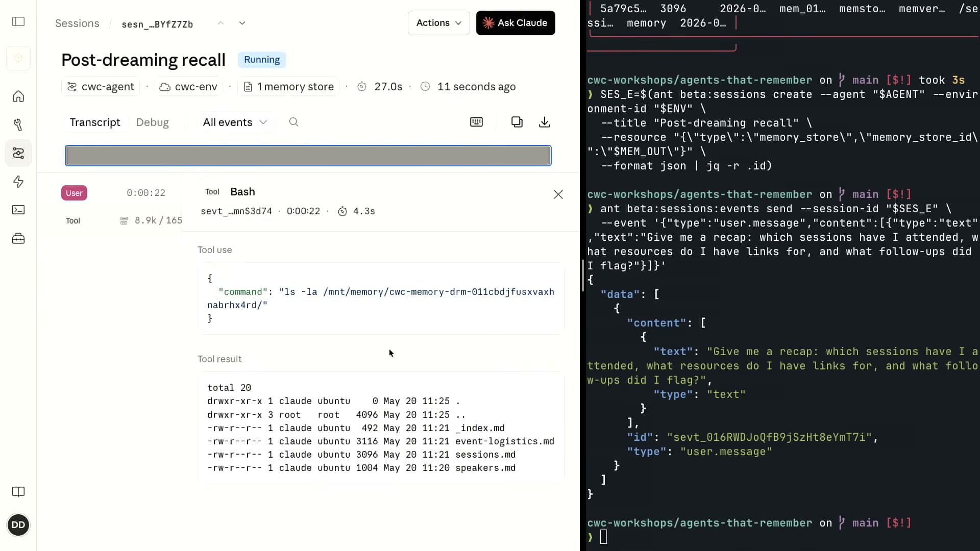The height and width of the screenshot is (551, 980).
Task: Click the Running status badge
Action: click(262, 60)
